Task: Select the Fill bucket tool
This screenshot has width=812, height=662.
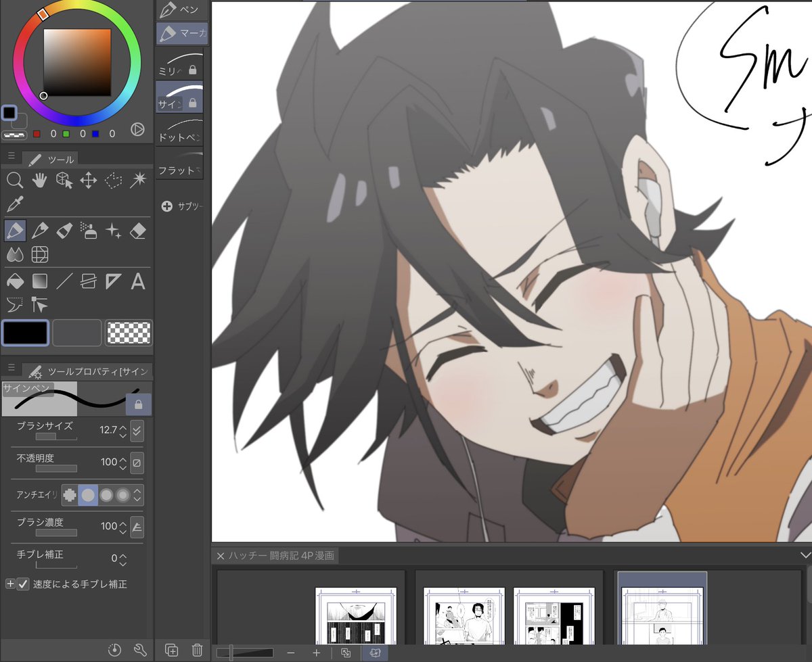Action: click(x=15, y=281)
